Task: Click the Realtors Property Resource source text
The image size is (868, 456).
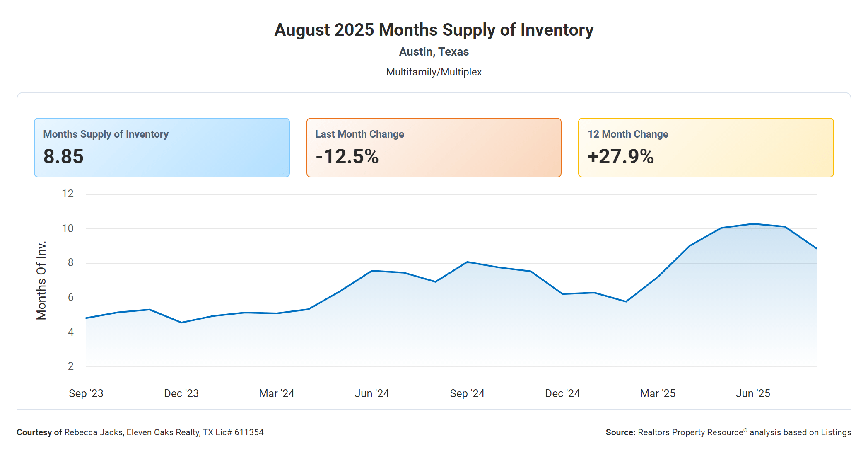Action: coord(728,432)
